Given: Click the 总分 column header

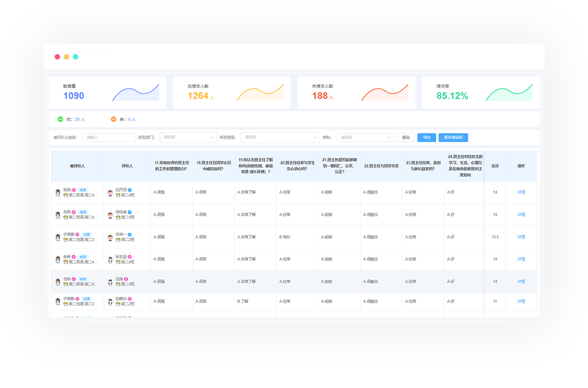Looking at the screenshot, I should pos(495,166).
